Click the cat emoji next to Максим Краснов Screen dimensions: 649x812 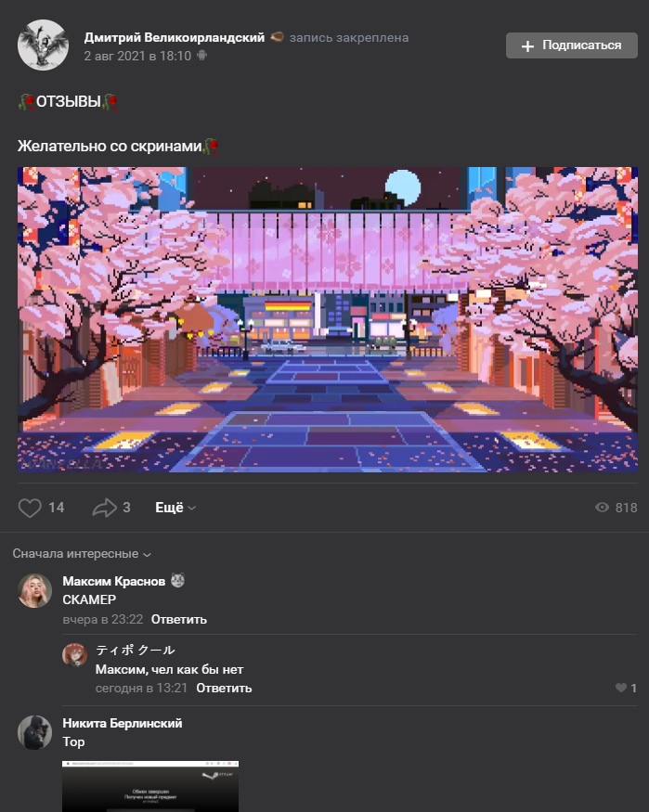[x=177, y=581]
